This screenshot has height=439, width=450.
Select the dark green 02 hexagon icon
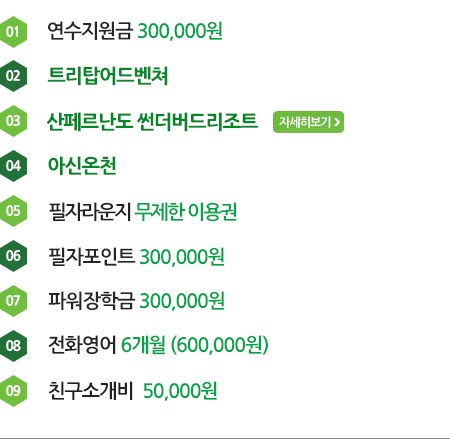coord(13,76)
